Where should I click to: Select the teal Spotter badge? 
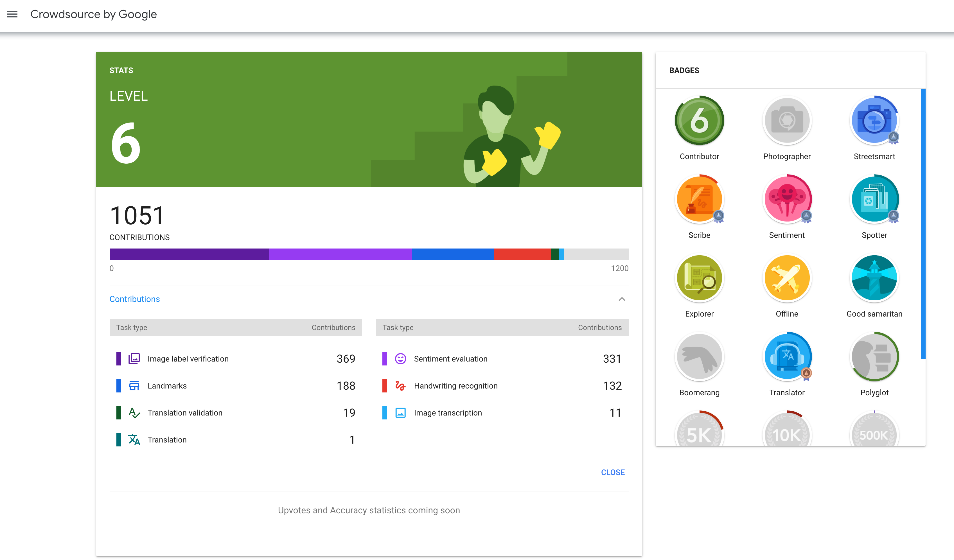(874, 199)
